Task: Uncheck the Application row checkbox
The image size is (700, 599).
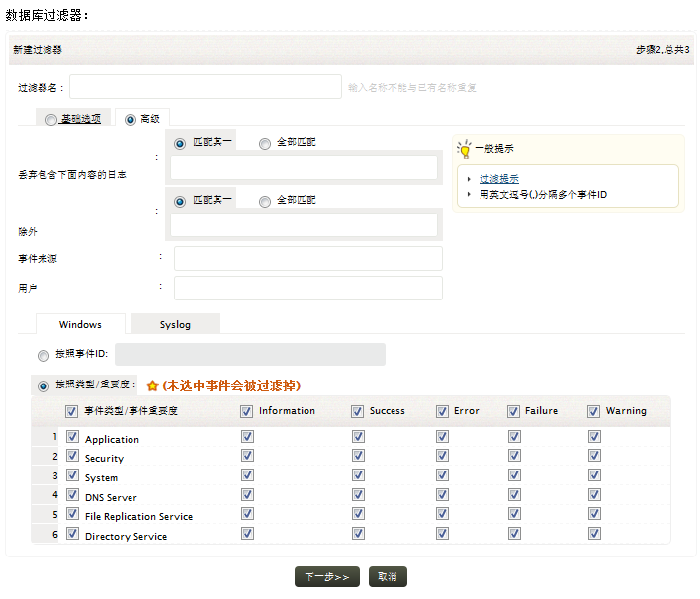Action: pyautogui.click(x=72, y=437)
